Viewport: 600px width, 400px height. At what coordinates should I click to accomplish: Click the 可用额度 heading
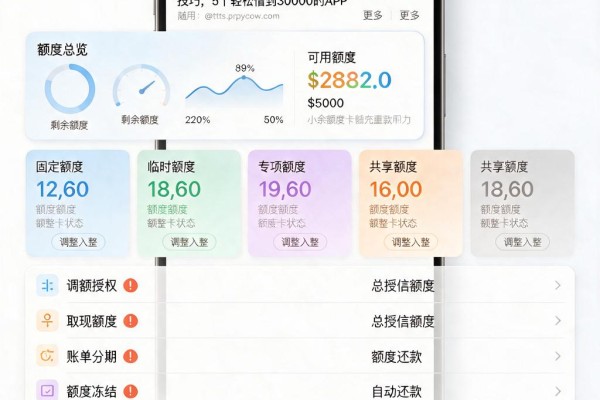pyautogui.click(x=332, y=58)
